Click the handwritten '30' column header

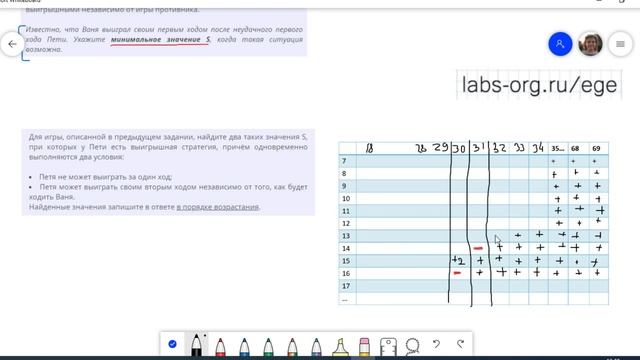tap(459, 149)
